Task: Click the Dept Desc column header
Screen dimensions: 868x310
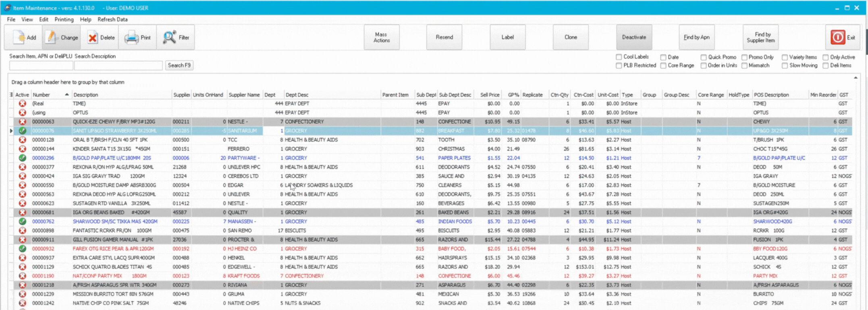Action: coord(332,95)
